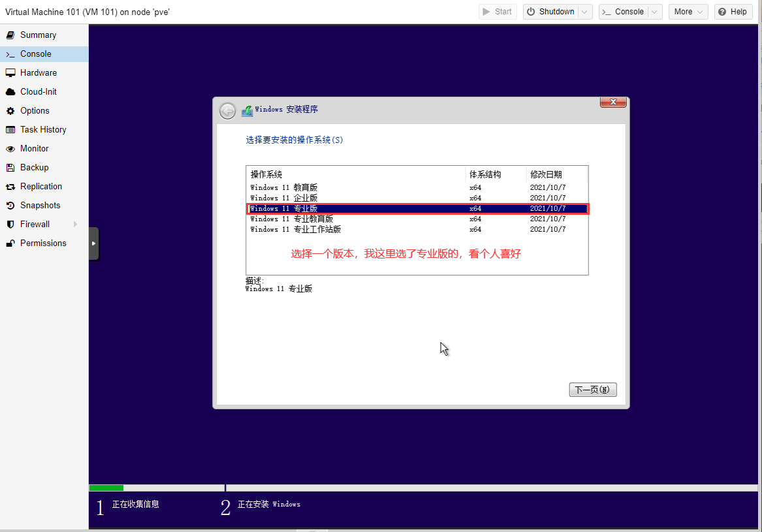Open the Summary section
The image size is (762, 532).
pos(44,35)
